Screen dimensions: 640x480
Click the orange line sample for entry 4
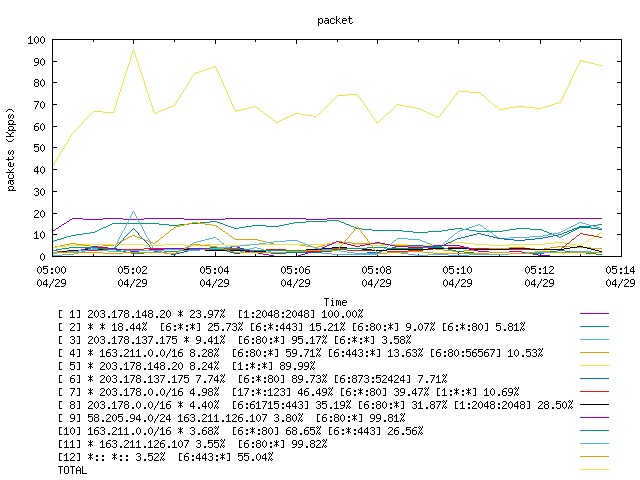(x=594, y=353)
